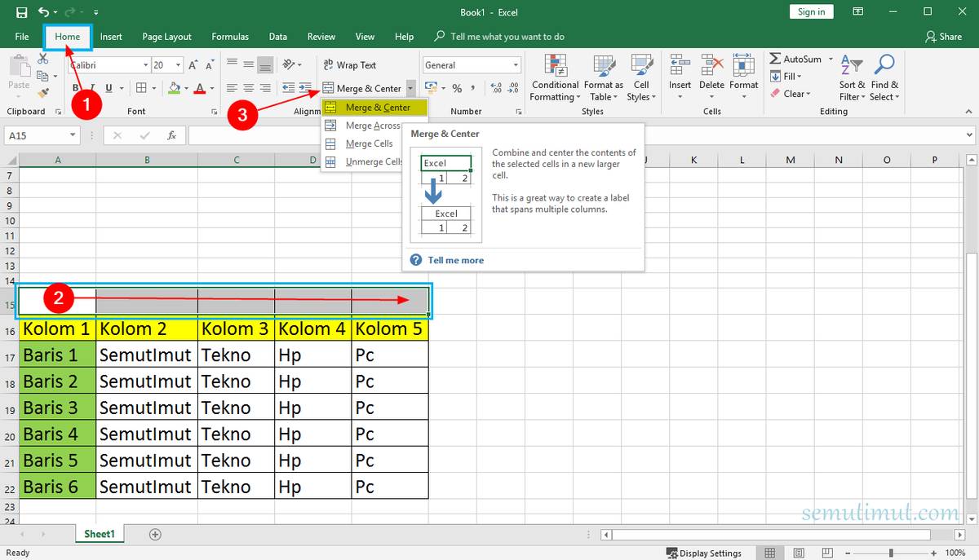Align text right

[x=264, y=88]
